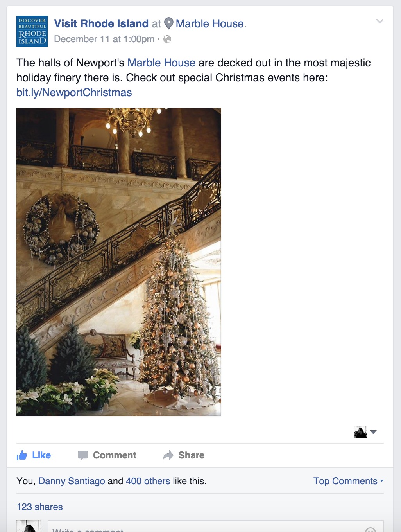Click the Comment speech bubble icon
Image resolution: width=401 pixels, height=532 pixels.
point(82,455)
